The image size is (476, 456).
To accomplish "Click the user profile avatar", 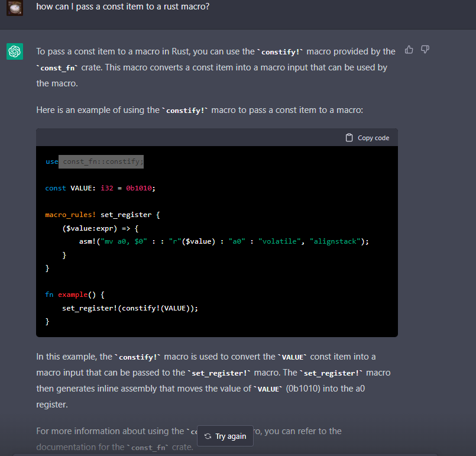I will tap(15, 8).
